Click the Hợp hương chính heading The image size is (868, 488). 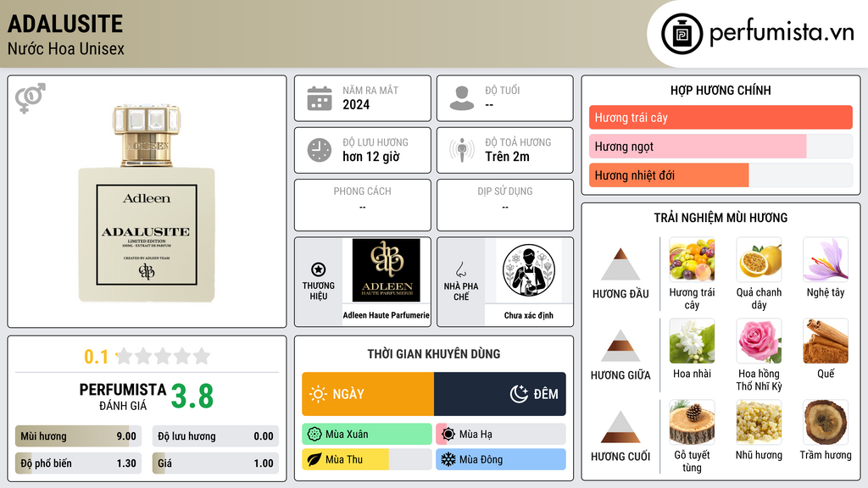tap(721, 90)
